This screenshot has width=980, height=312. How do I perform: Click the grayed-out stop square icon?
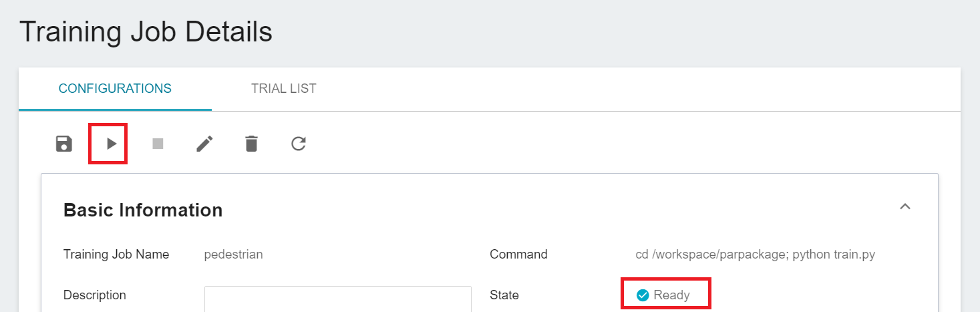tap(158, 144)
